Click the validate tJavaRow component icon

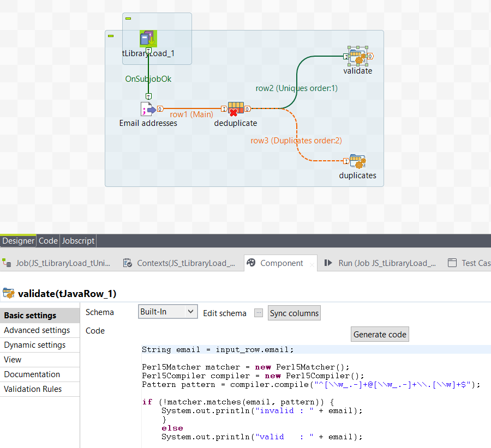click(x=357, y=56)
